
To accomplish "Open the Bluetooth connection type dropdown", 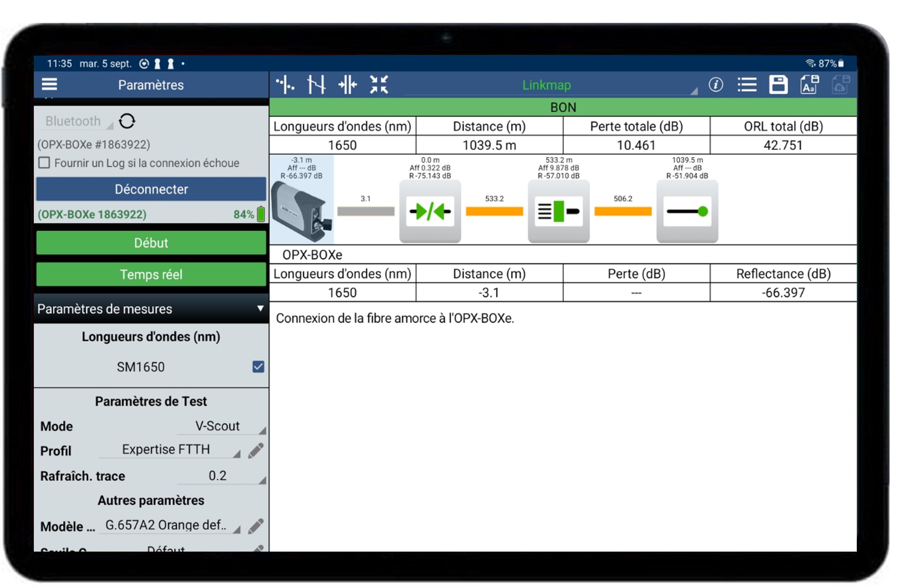I will 77,121.
